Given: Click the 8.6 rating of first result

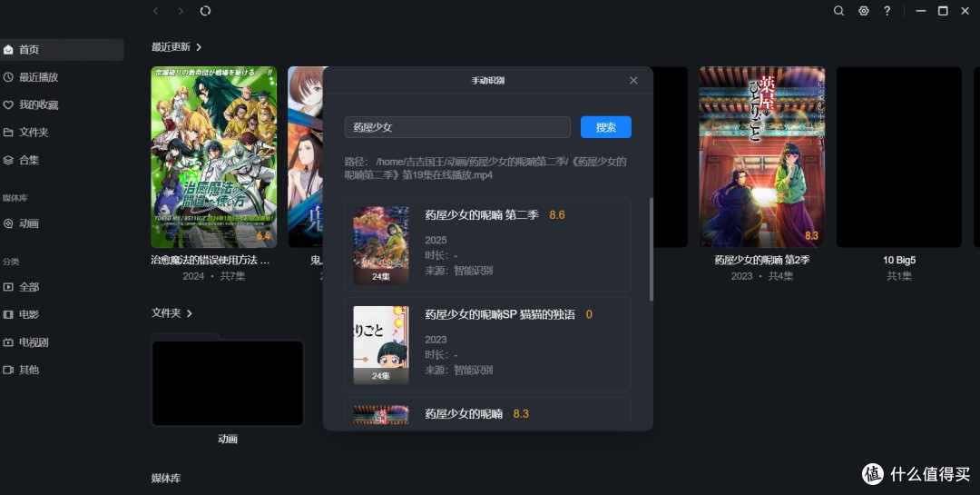Looking at the screenshot, I should 557,214.
